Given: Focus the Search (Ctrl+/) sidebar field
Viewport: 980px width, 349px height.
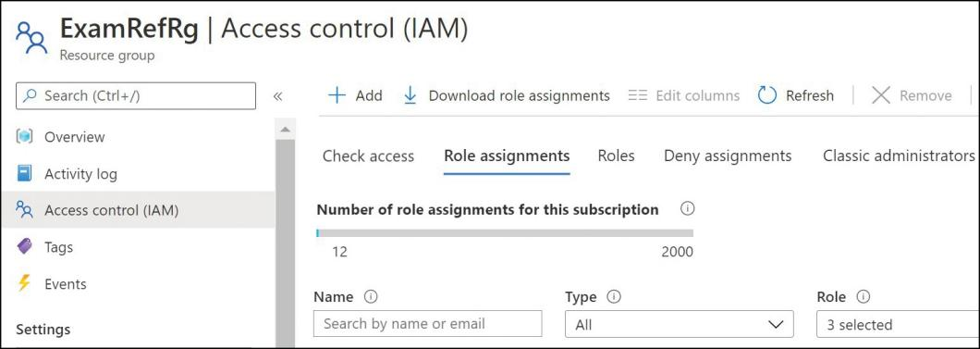Looking at the screenshot, I should tap(136, 95).
